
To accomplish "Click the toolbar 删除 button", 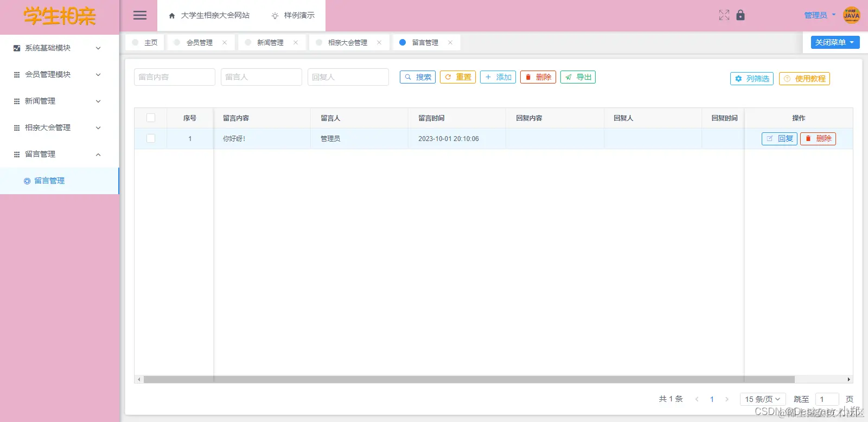I will coord(538,77).
